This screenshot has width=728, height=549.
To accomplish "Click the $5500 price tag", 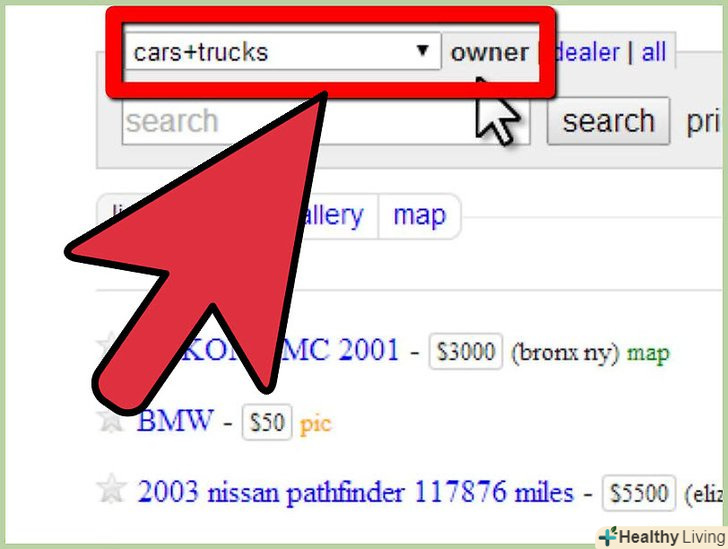I will [639, 493].
